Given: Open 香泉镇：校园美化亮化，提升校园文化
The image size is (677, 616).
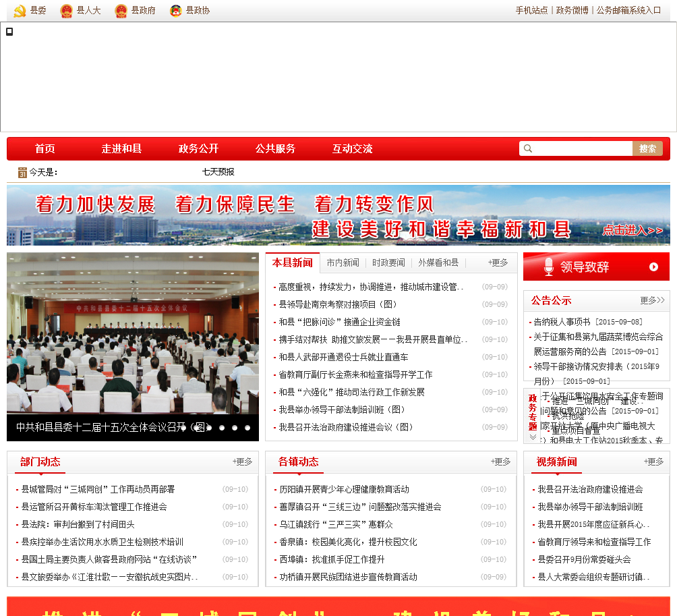Looking at the screenshot, I should [348, 542].
